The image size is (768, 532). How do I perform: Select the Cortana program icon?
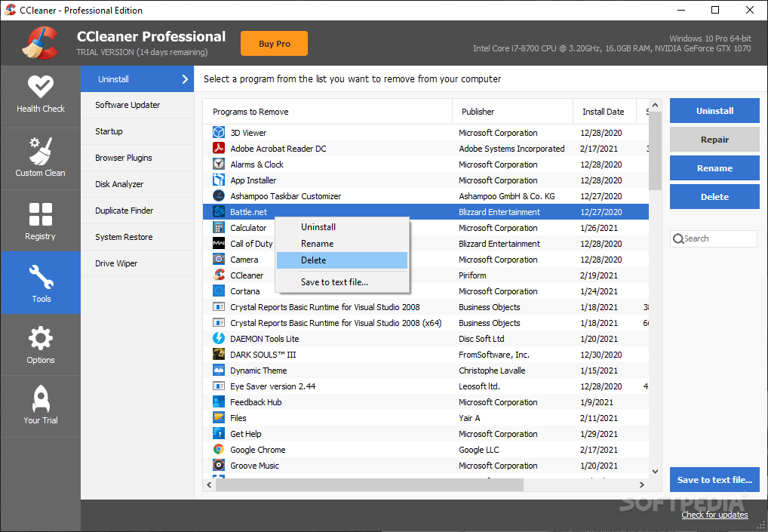click(220, 291)
